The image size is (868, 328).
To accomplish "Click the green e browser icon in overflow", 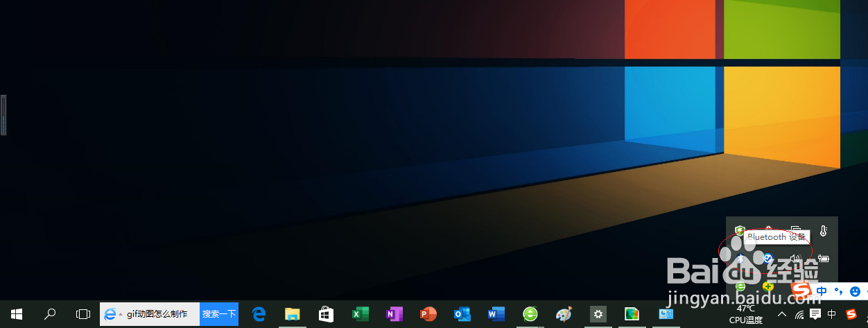I will click(x=740, y=286).
